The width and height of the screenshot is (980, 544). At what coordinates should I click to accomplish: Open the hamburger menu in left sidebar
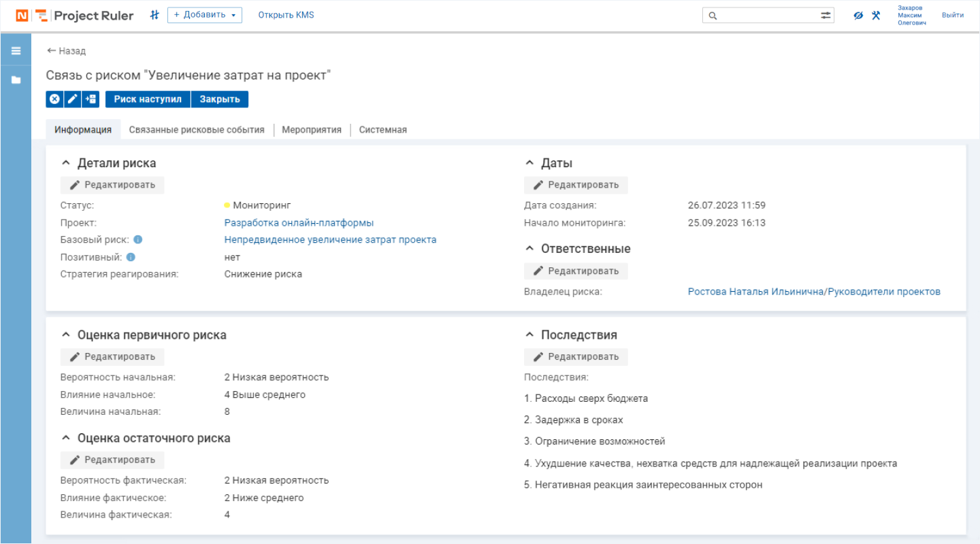click(x=16, y=51)
